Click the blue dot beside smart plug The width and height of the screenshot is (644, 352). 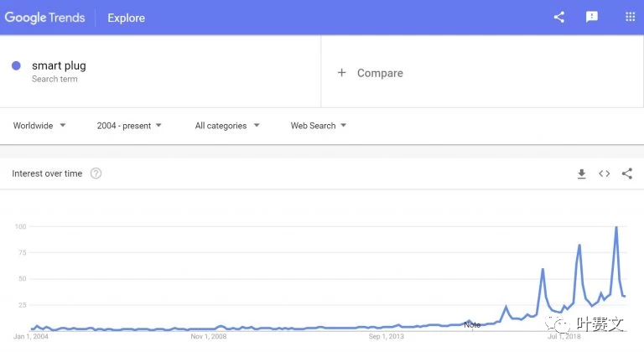pyautogui.click(x=16, y=65)
